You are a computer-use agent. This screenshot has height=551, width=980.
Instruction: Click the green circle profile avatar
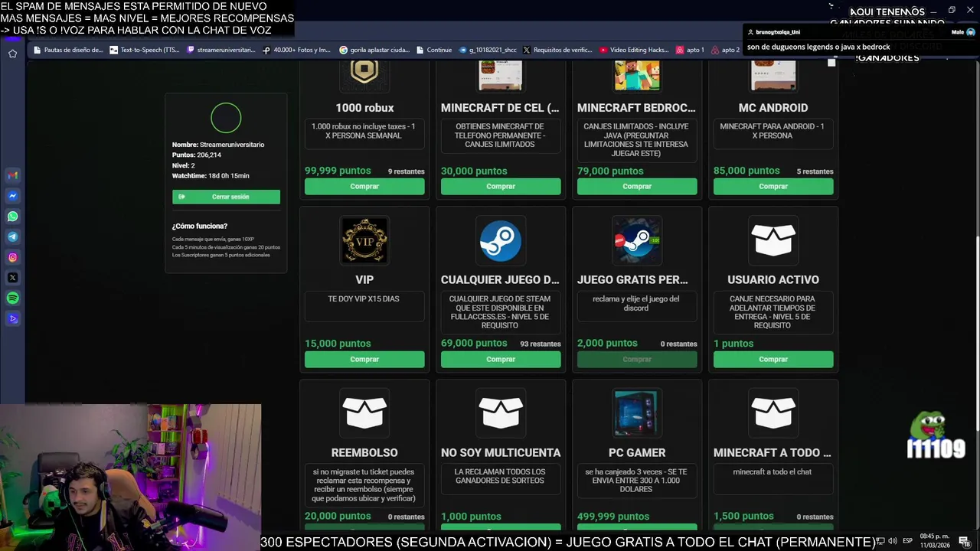click(x=226, y=119)
